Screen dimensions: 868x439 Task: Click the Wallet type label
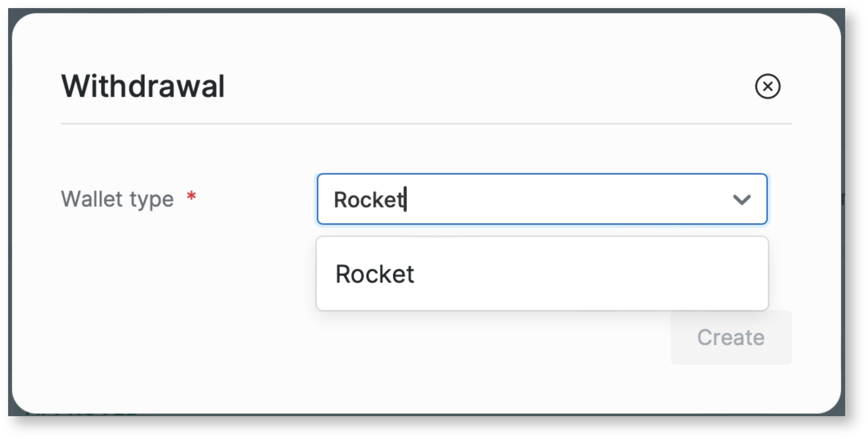117,199
